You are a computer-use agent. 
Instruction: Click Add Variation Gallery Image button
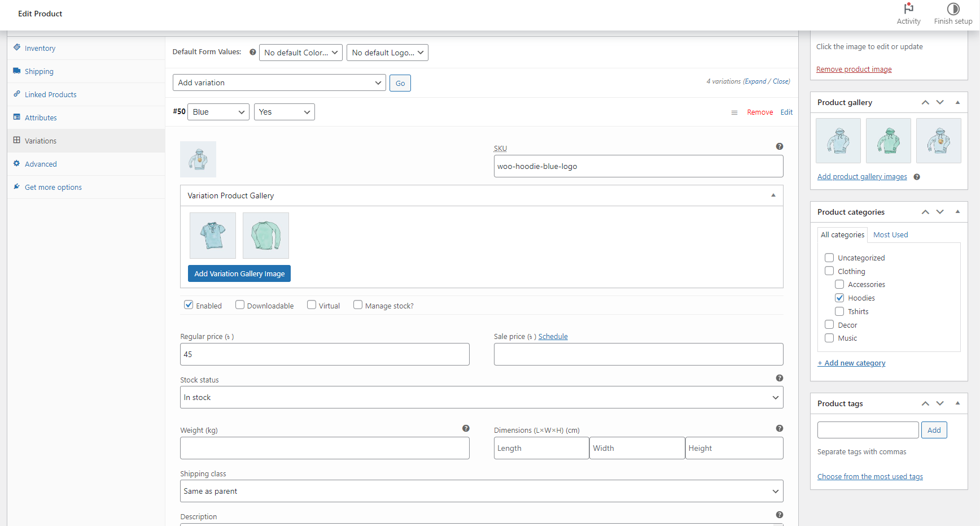(239, 273)
